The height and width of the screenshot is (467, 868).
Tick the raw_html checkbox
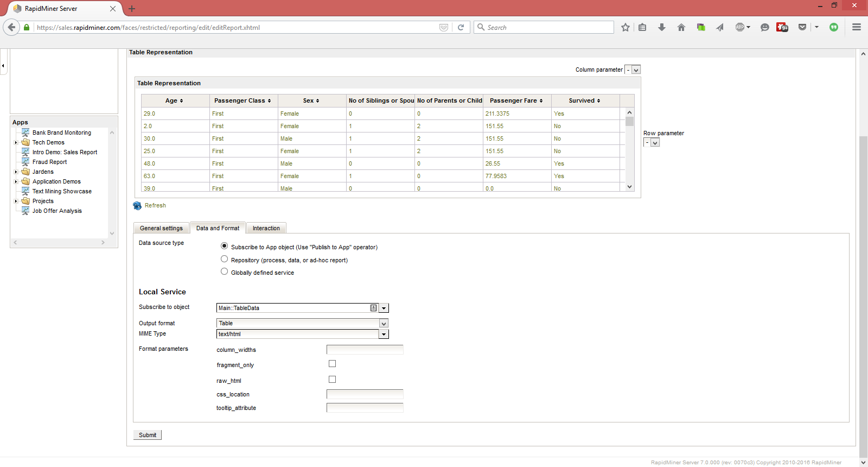(332, 380)
